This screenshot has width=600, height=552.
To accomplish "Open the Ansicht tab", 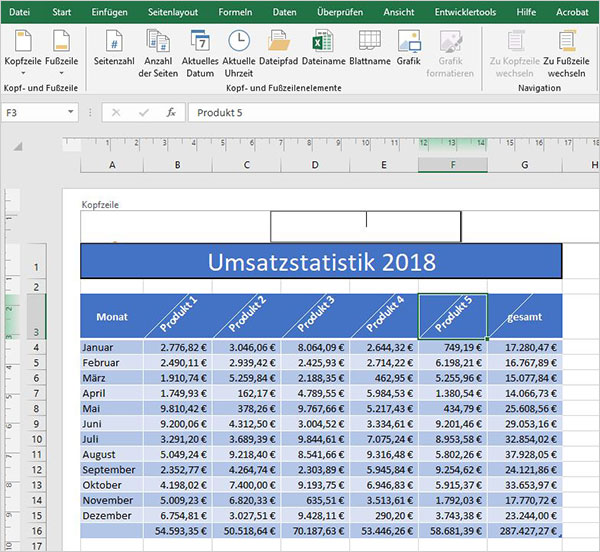I will pyautogui.click(x=399, y=12).
